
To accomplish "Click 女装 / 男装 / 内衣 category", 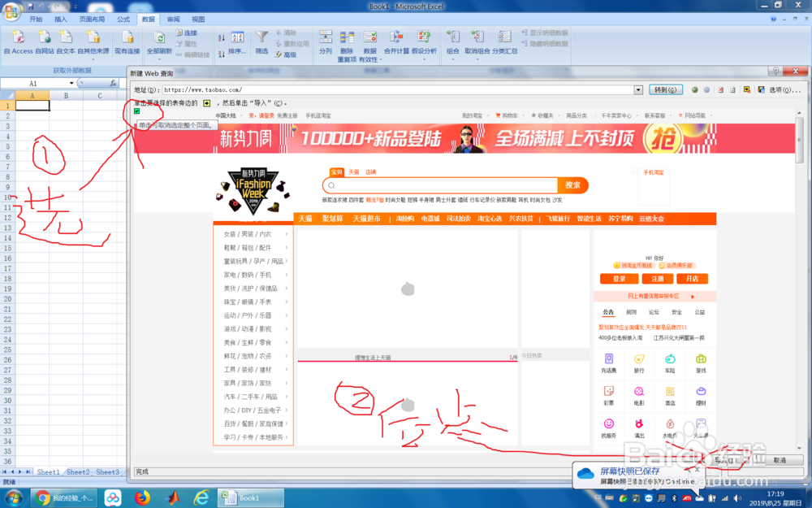I will [x=248, y=234].
